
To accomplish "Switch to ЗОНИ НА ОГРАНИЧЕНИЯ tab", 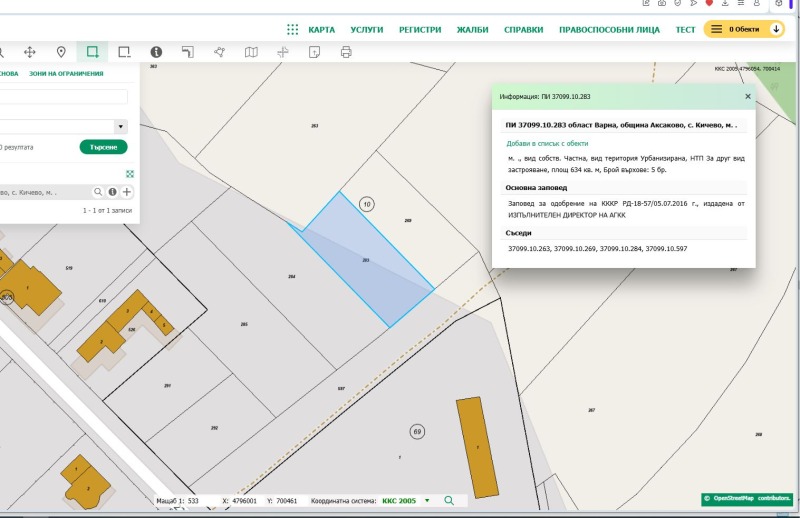I will pyautogui.click(x=66, y=74).
